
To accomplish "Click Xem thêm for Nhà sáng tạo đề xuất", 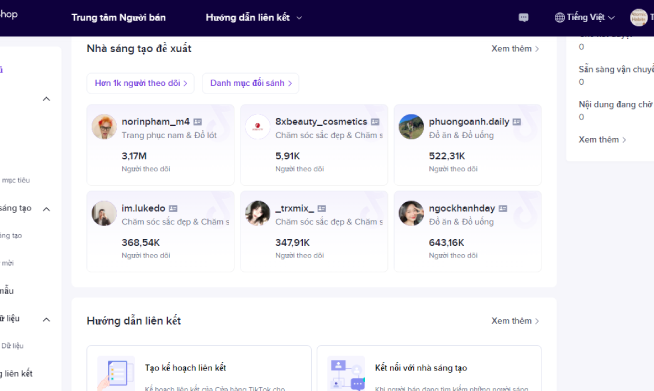I will click(x=515, y=48).
